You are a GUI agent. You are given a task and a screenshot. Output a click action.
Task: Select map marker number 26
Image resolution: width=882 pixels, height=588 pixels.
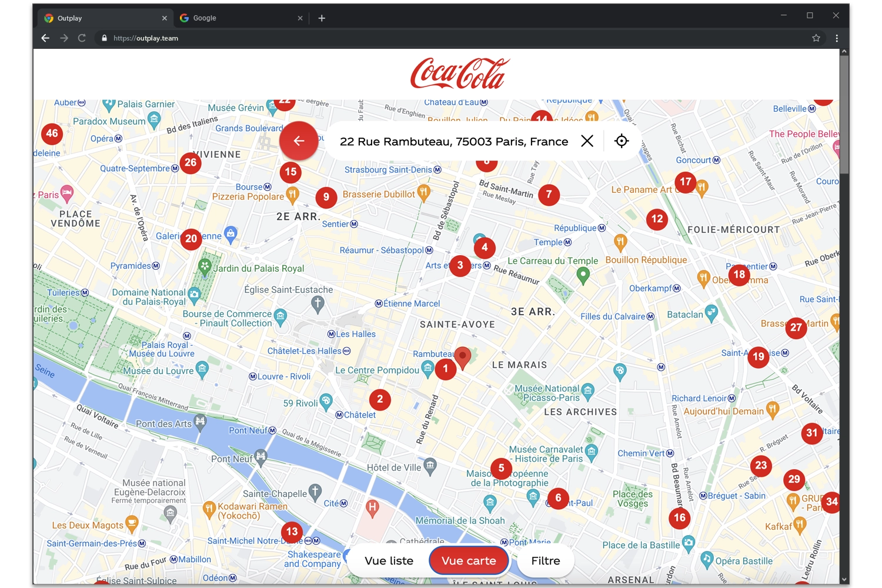[x=191, y=163]
